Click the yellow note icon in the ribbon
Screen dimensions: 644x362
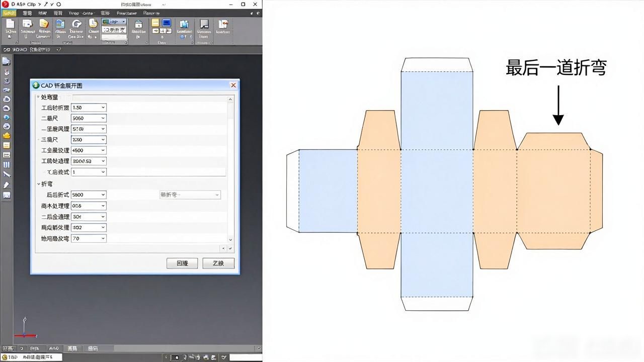coord(155,23)
